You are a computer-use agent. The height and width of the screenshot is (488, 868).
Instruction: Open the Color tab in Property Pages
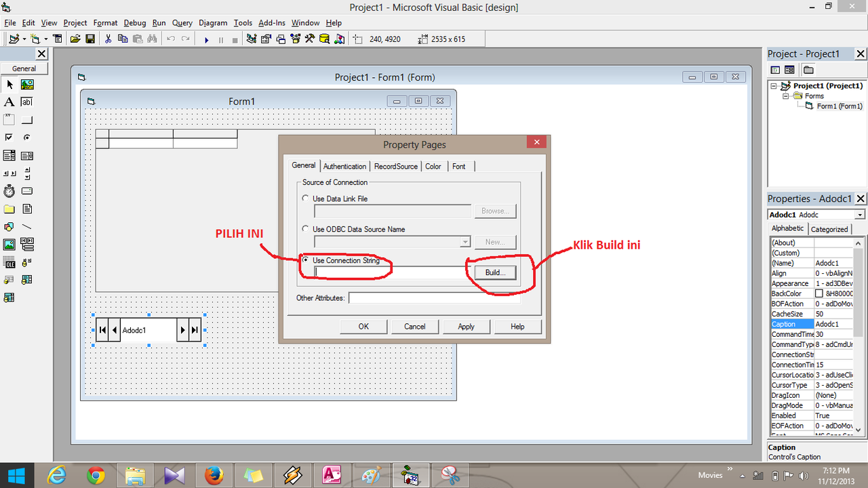click(x=433, y=167)
